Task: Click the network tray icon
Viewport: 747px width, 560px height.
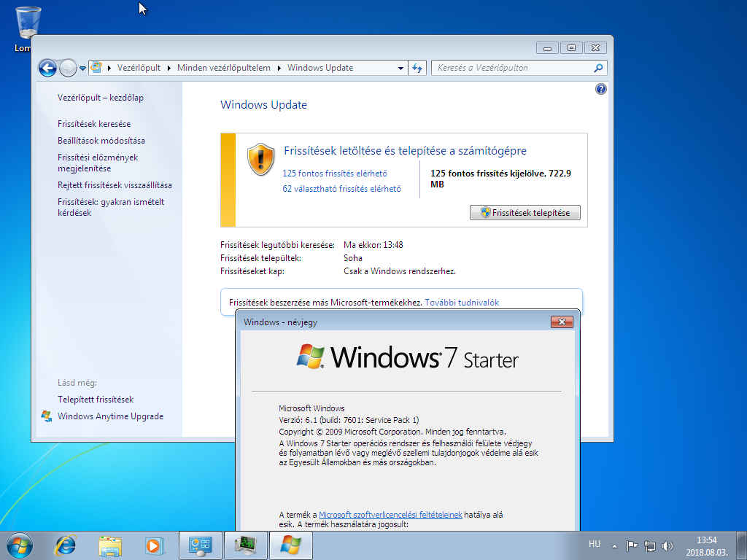Action: 650,546
